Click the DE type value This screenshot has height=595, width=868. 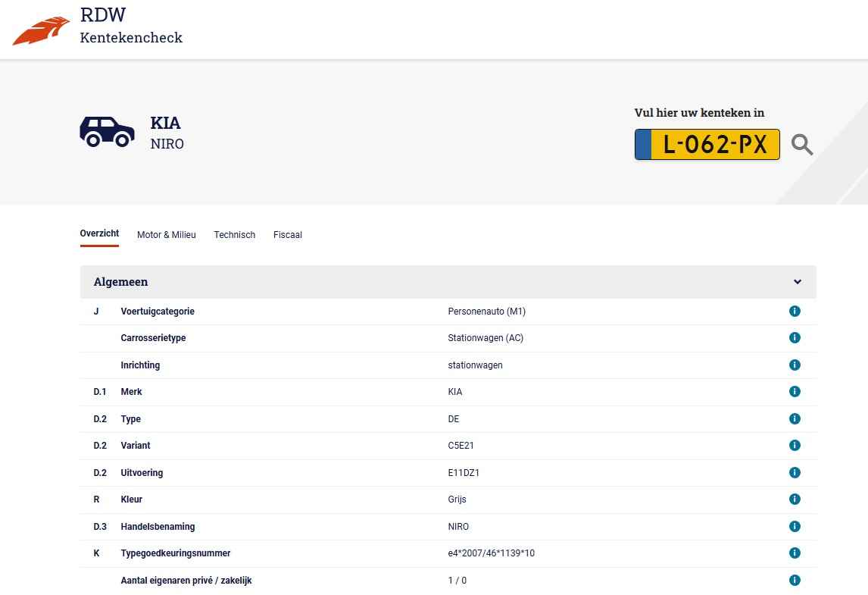click(454, 419)
